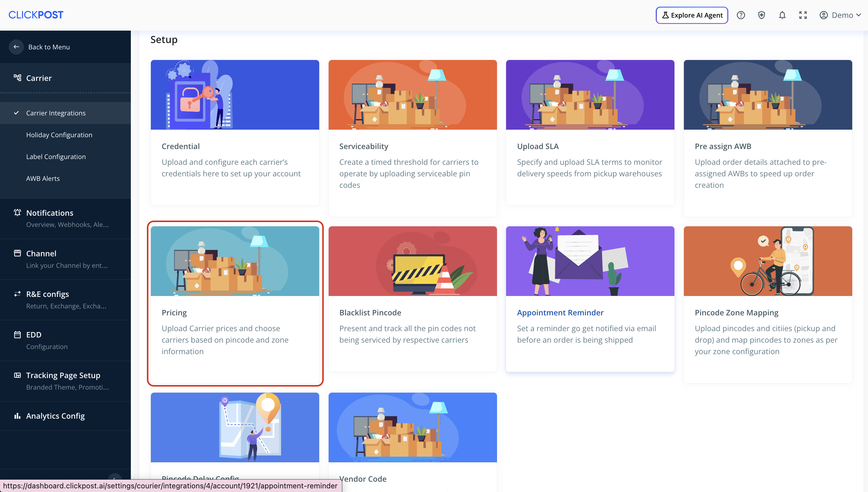868x492 pixels.
Task: Open notifications bell icon in header
Action: point(782,15)
